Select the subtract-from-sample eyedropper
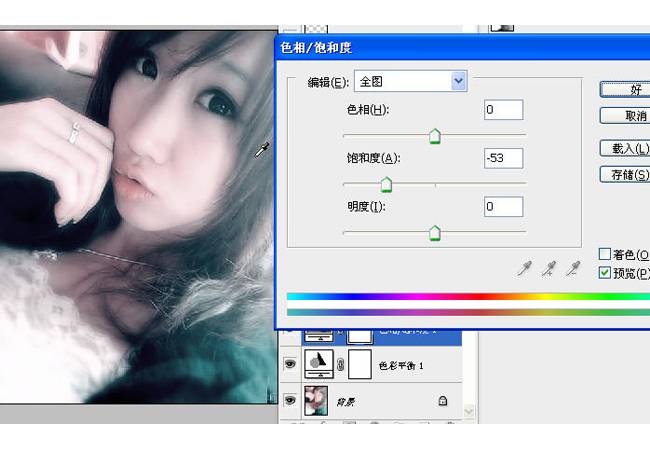Viewport: 650px width, 450px height. (x=574, y=269)
